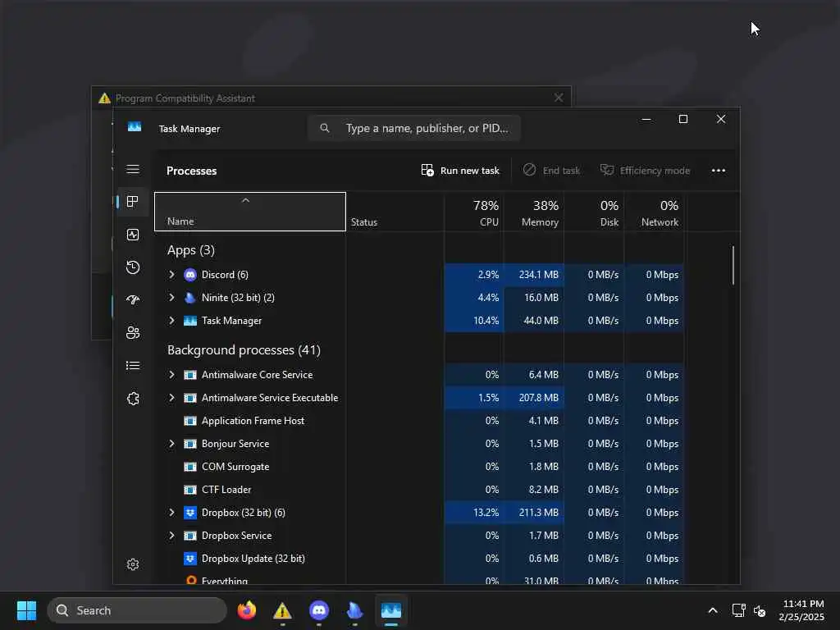Click Discord memory value 234.1 MB
Viewport: 840px width, 630px height.
tap(538, 275)
